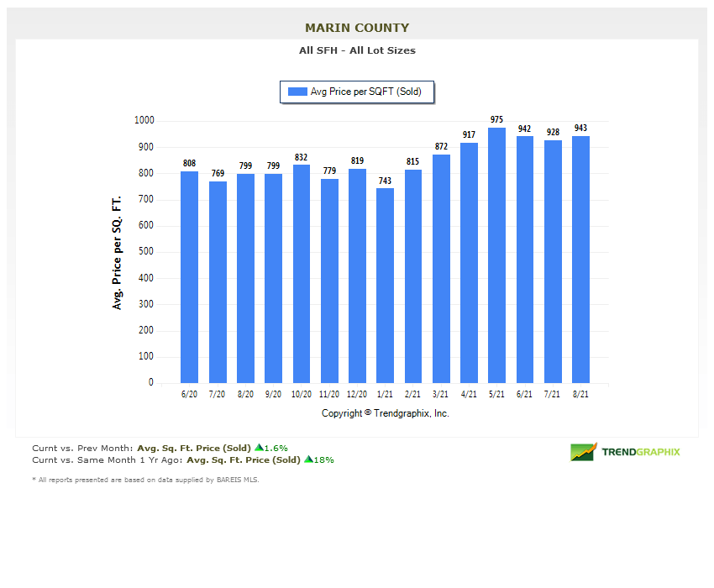Expand details for the 10/20 bar

301,273
